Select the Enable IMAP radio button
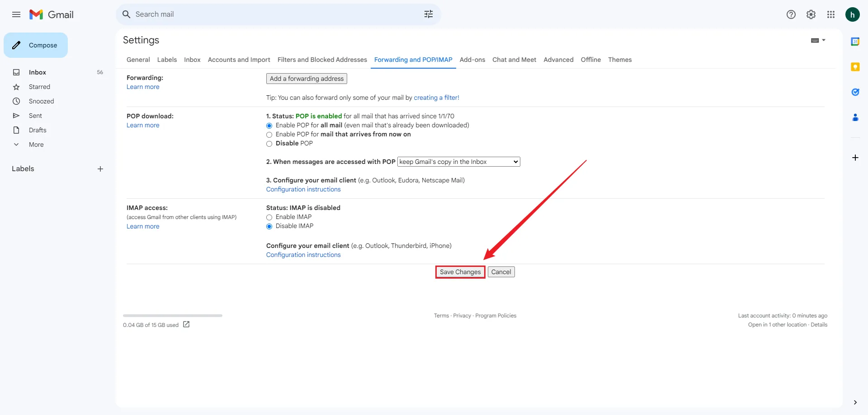The height and width of the screenshot is (415, 868). click(269, 217)
